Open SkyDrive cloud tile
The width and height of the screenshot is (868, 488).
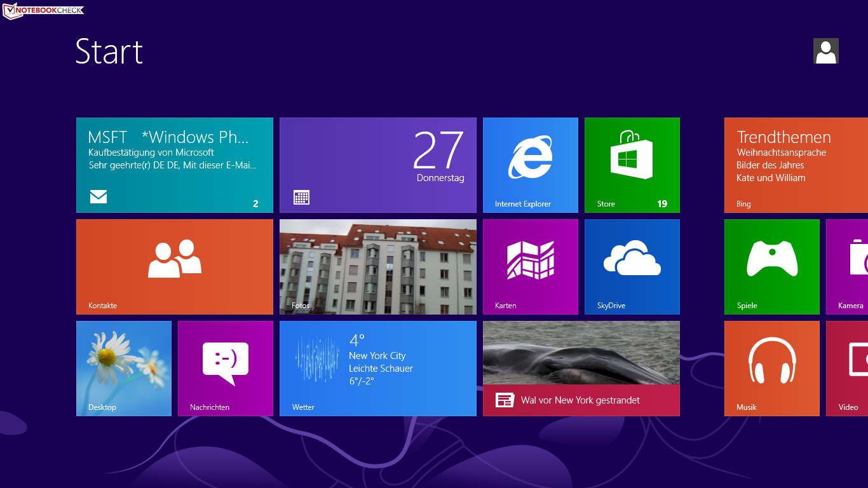pyautogui.click(x=632, y=267)
